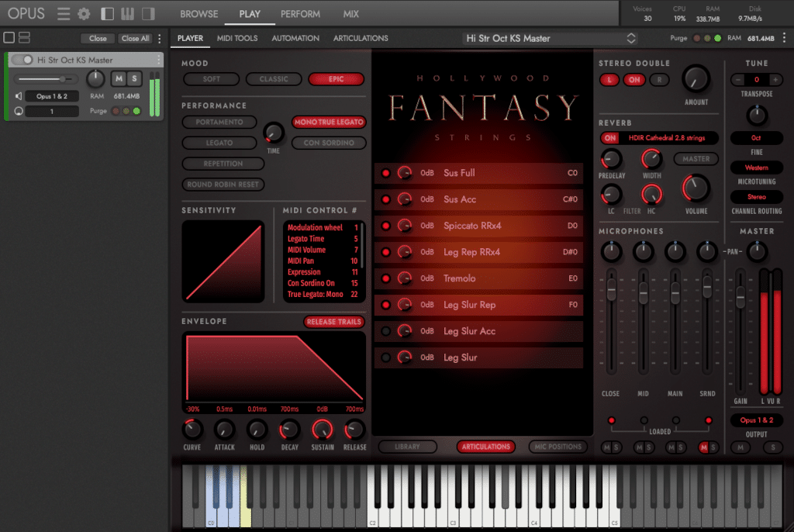Open the Stereo channel routing dropdown
794x532 pixels.
click(x=757, y=197)
